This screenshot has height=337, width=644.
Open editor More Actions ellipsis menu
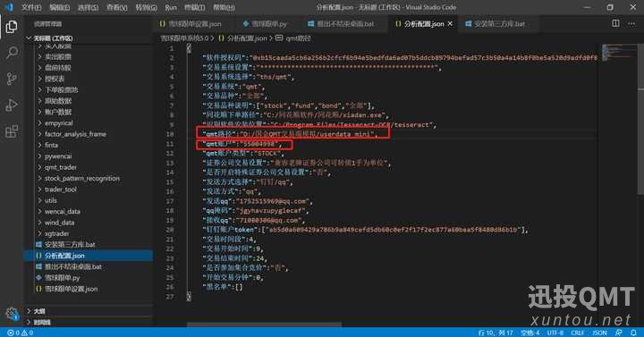pyautogui.click(x=631, y=23)
